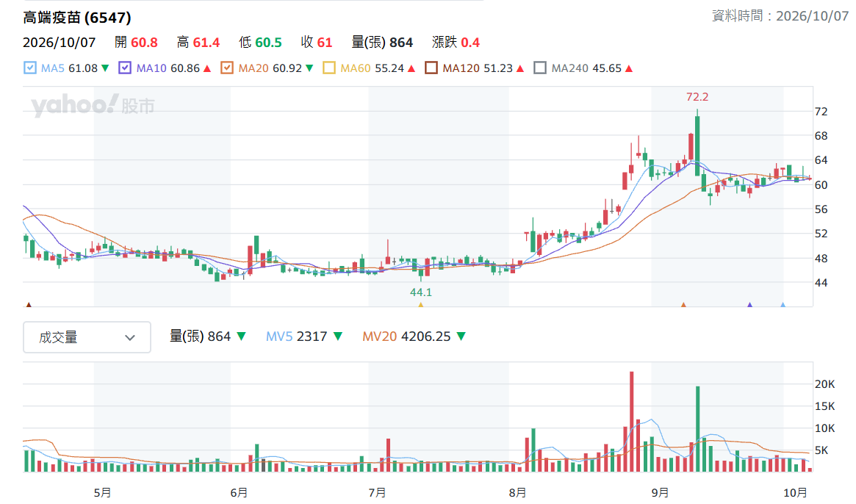Viewport: 856px width, 504px height.
Task: Click the stock title 高端疫苗 (6547)
Action: pyautogui.click(x=77, y=18)
